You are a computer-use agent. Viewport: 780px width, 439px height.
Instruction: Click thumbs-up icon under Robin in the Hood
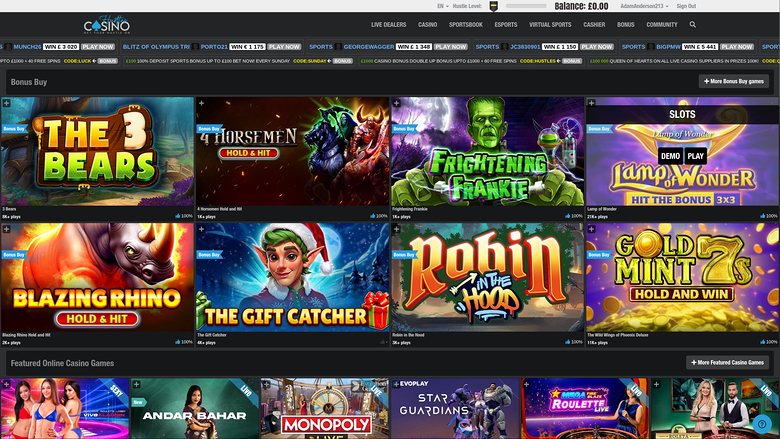click(568, 342)
